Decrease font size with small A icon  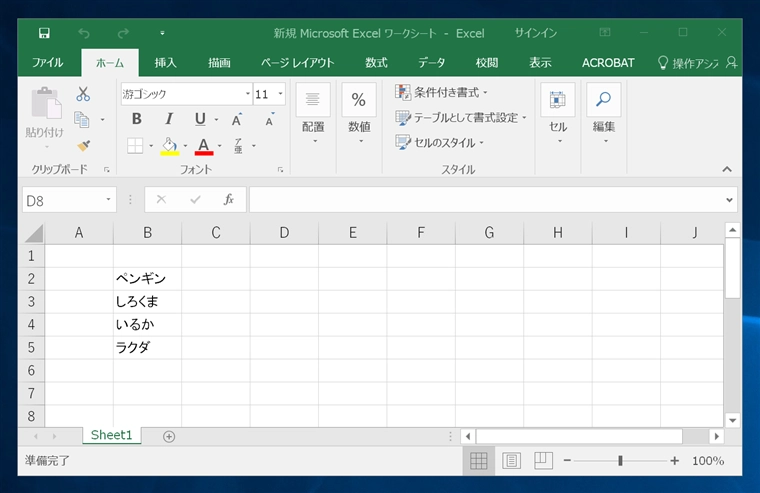[x=270, y=119]
